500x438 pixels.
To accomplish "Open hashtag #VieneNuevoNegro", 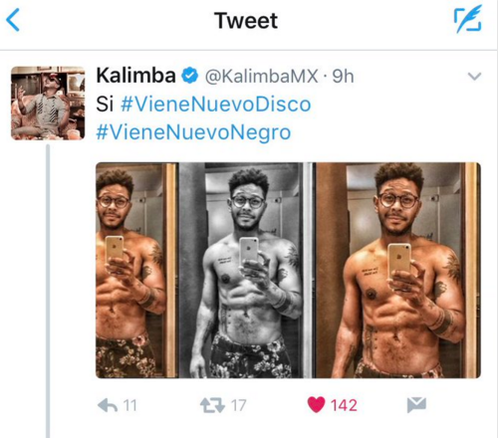I will (x=193, y=132).
